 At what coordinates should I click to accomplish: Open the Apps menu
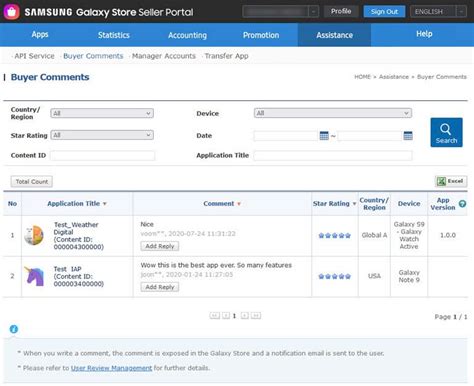click(x=40, y=35)
